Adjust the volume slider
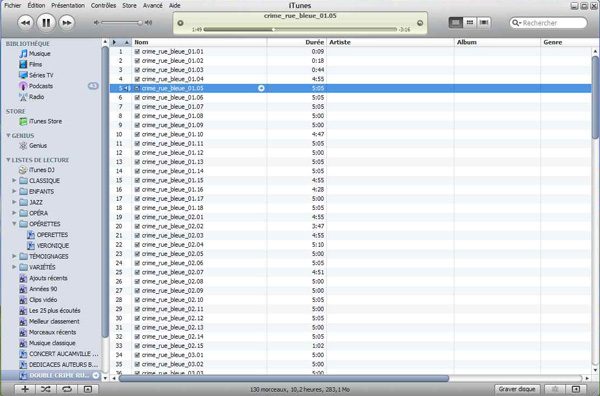The image size is (600, 396). [x=122, y=23]
